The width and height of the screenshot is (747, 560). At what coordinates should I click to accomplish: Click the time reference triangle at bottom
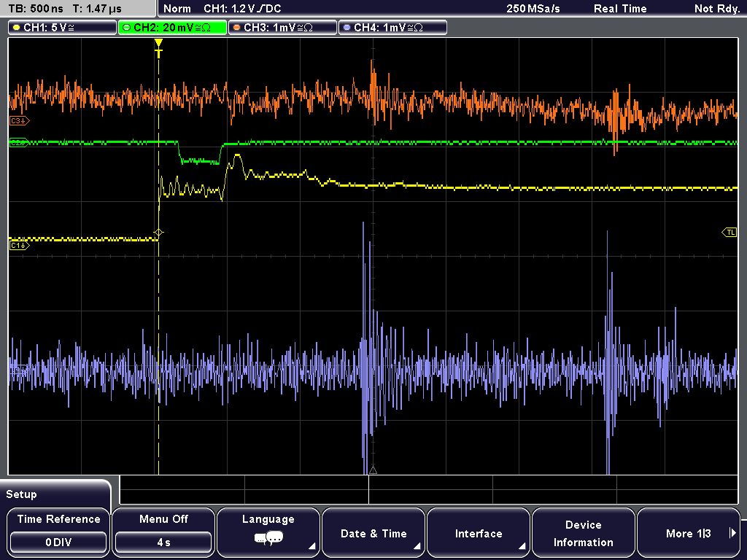tap(373, 470)
